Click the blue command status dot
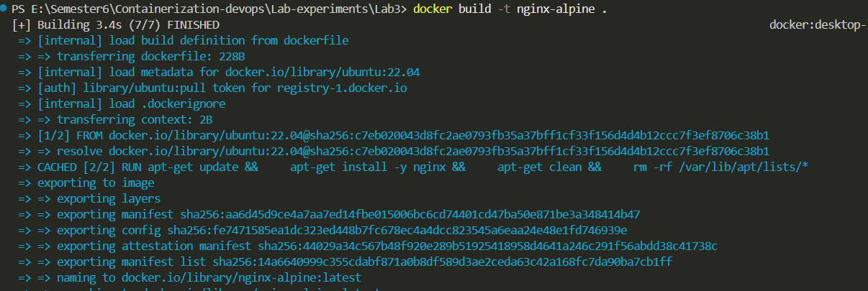Screen dimensions: 868x291 click(4, 9)
